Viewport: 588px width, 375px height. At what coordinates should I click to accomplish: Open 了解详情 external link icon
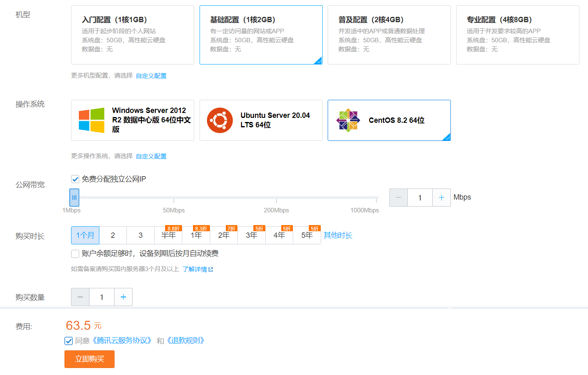pyautogui.click(x=211, y=269)
